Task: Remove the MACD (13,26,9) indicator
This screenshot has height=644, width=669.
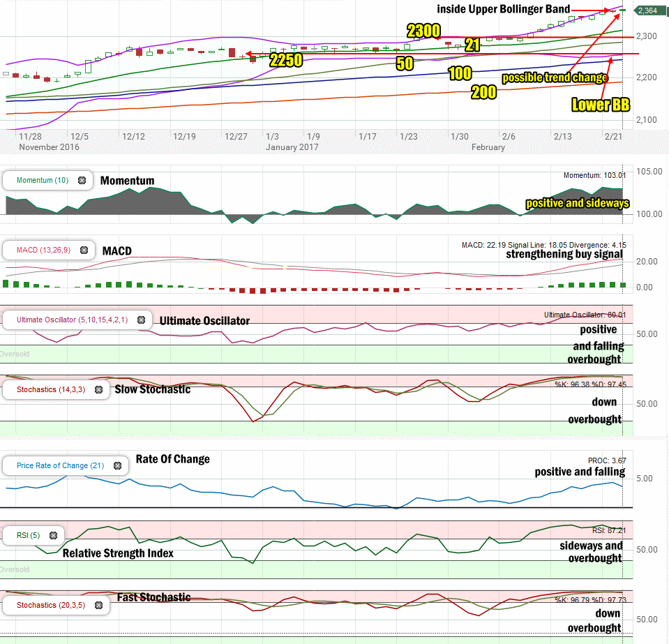Action: click(84, 250)
